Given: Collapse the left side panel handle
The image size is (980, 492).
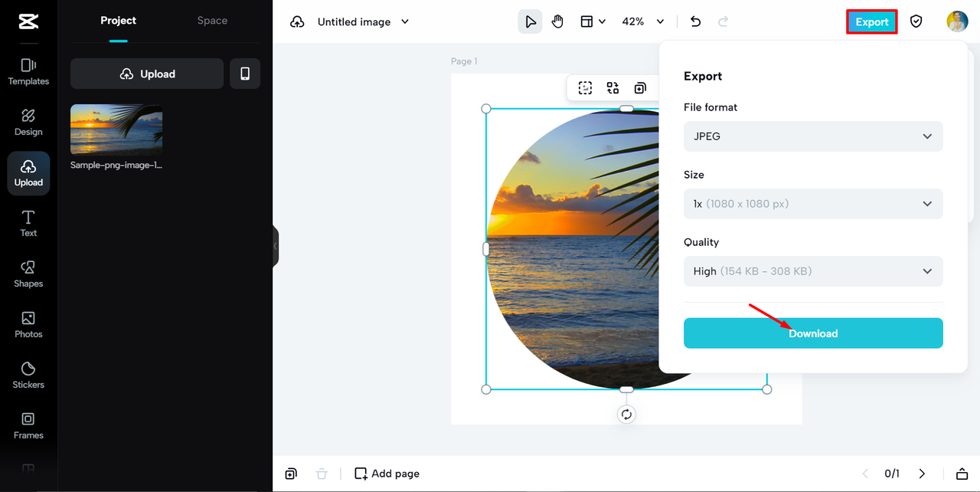Looking at the screenshot, I should [275, 246].
